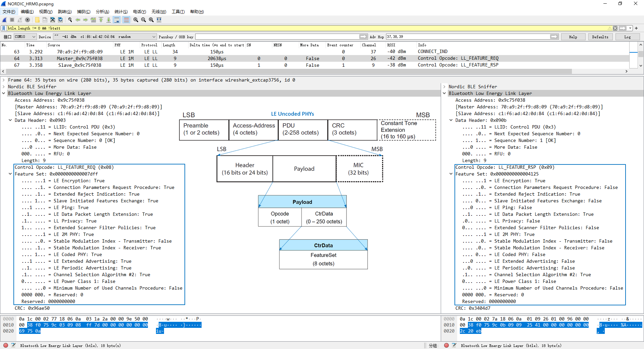Open the filter bookmarks icon
This screenshot has height=349, width=644.
[x=3, y=28]
